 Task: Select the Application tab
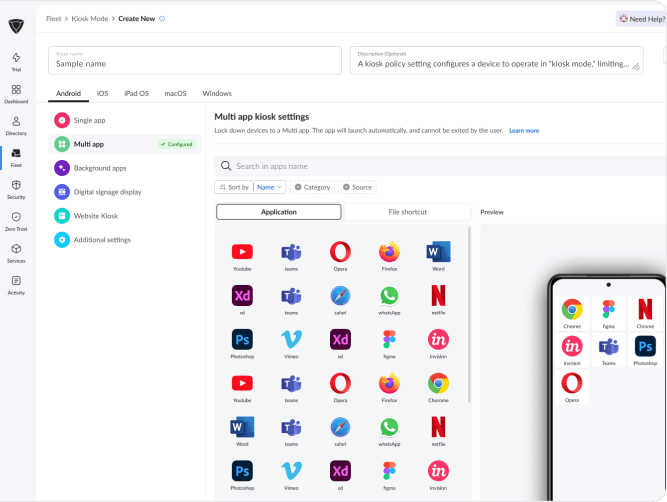[x=279, y=212]
